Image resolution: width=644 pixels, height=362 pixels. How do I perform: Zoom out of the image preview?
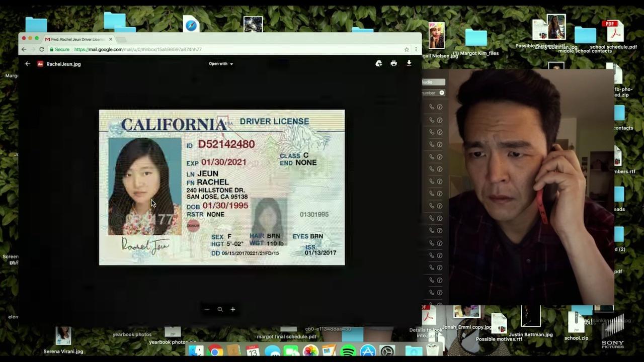click(x=207, y=309)
